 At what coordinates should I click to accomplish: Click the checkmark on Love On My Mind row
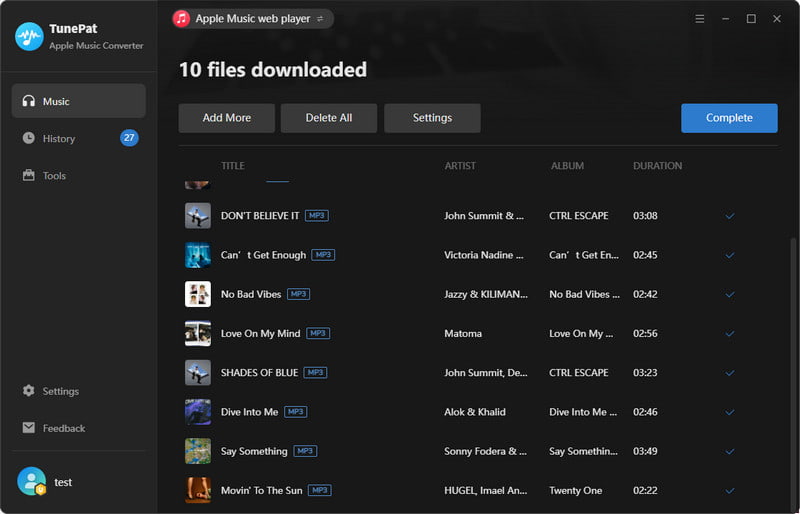coord(730,334)
